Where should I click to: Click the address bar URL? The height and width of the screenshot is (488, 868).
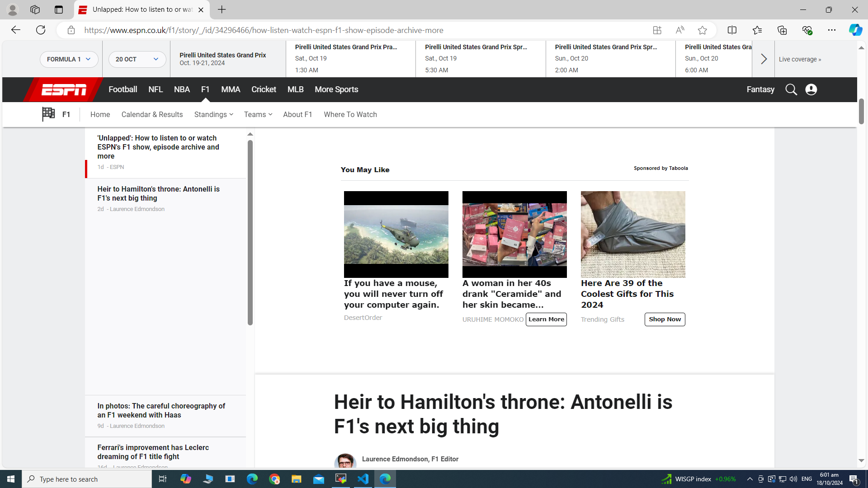(x=264, y=30)
